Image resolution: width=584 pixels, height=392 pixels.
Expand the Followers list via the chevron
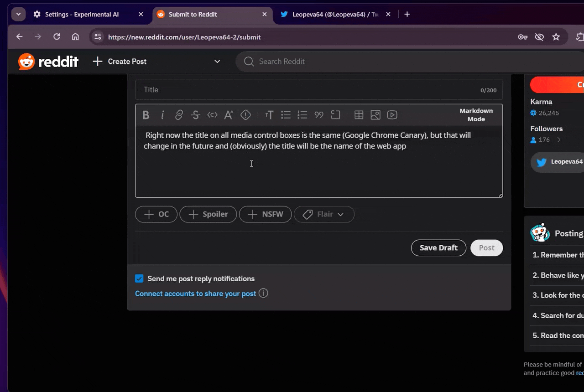(x=559, y=140)
